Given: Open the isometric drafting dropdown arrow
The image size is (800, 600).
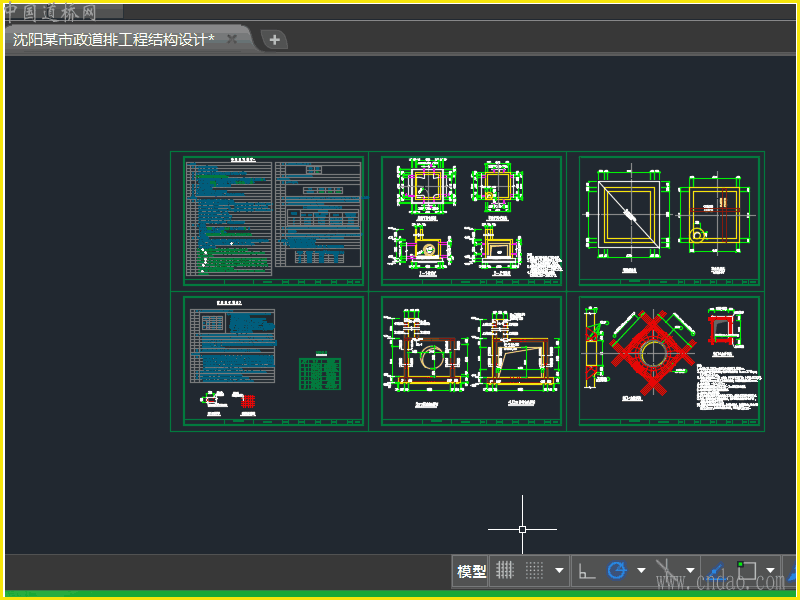Looking at the screenshot, I should point(689,571).
